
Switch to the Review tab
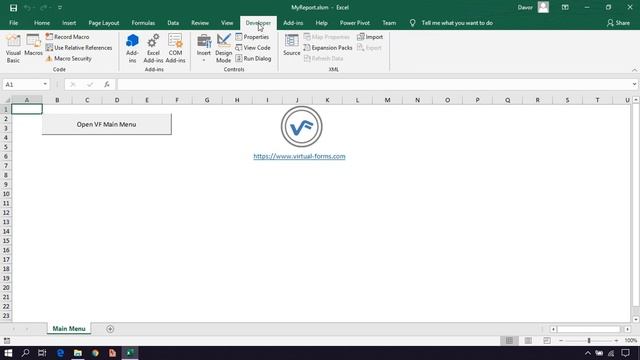200,23
